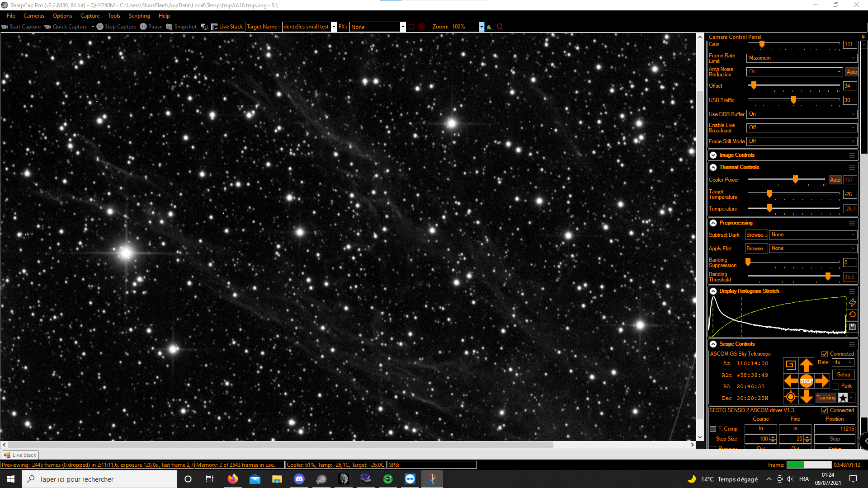Open the Cameras menu
The height and width of the screenshot is (488, 868).
pyautogui.click(x=34, y=16)
